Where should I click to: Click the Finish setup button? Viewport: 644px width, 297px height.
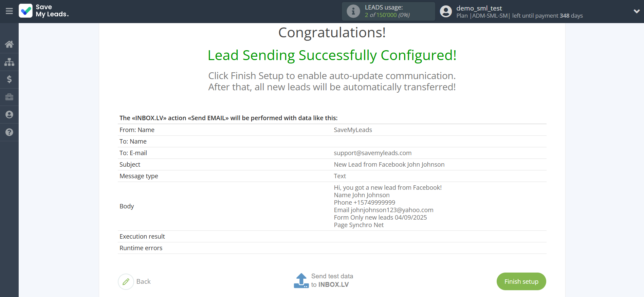click(x=521, y=281)
